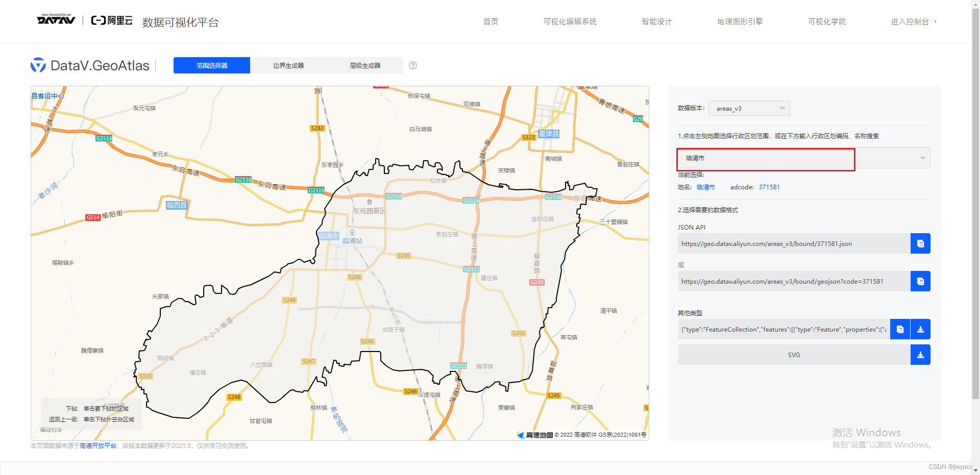Open the help question mark icon
This screenshot has width=980, height=475.
coord(412,65)
